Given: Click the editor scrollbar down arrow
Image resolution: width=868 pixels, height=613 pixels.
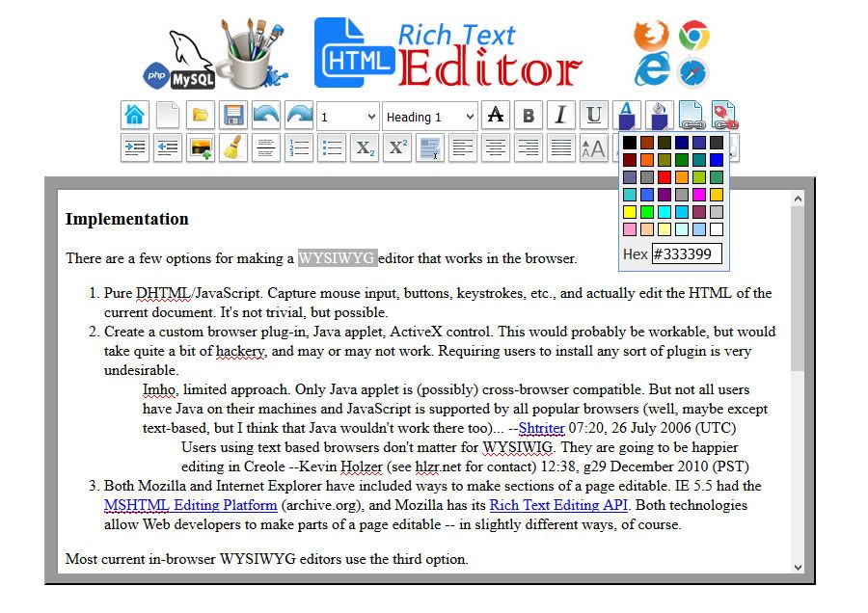Looking at the screenshot, I should coord(798,567).
